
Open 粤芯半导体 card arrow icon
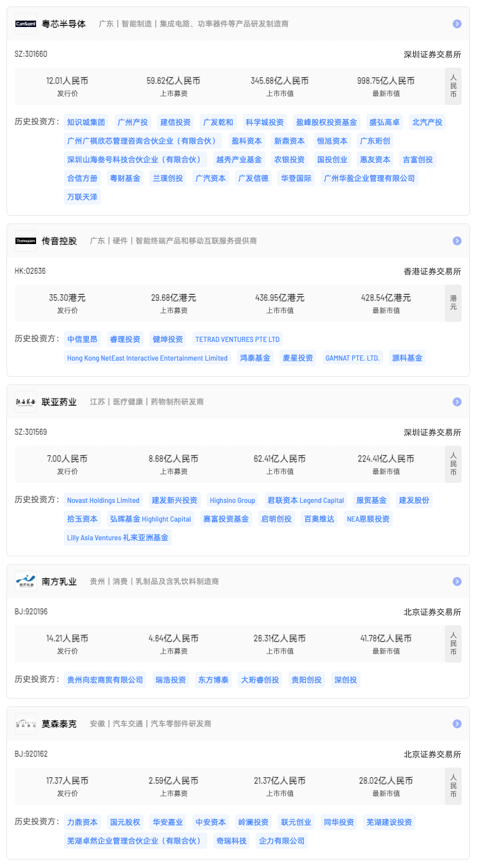pyautogui.click(x=457, y=24)
